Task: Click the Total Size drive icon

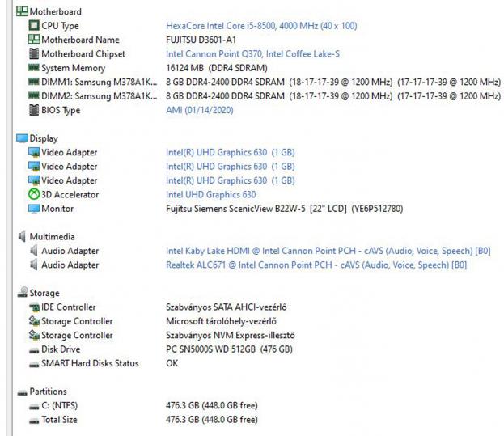Action: (34, 421)
